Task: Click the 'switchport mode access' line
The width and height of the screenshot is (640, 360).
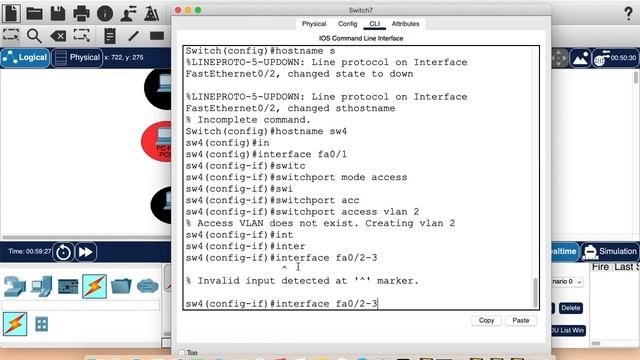Action: 296,177
